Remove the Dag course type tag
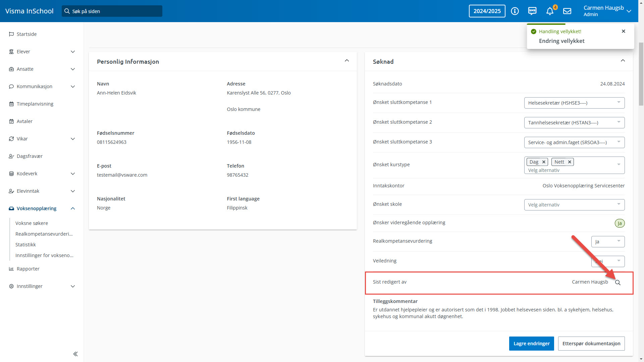Image resolution: width=644 pixels, height=362 pixels. pyautogui.click(x=544, y=162)
